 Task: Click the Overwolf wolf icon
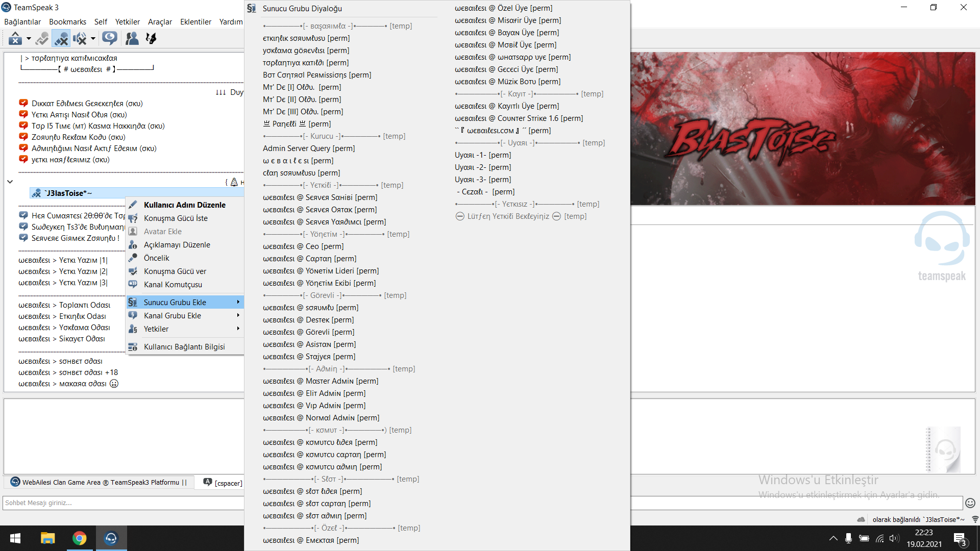click(151, 38)
